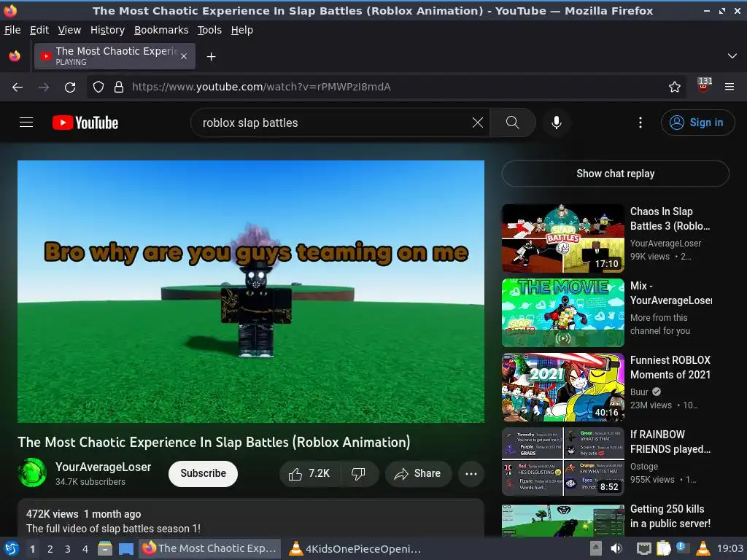Subscribe to YourAverageLoser
Screen dimensions: 747x560
click(203, 474)
